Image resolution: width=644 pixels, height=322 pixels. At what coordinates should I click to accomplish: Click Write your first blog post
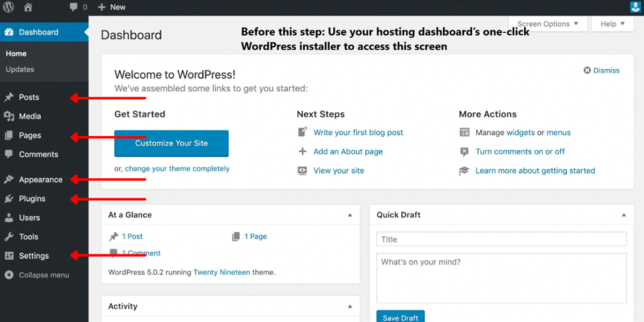click(x=358, y=133)
